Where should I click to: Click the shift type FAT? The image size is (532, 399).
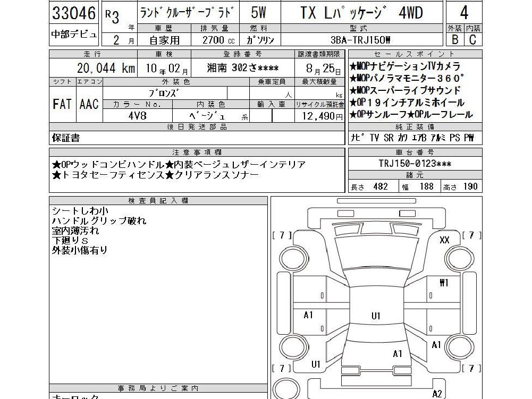click(62, 104)
